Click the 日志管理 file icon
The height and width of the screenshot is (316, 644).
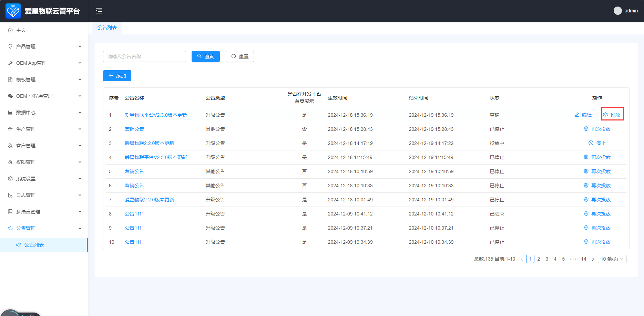[10, 195]
